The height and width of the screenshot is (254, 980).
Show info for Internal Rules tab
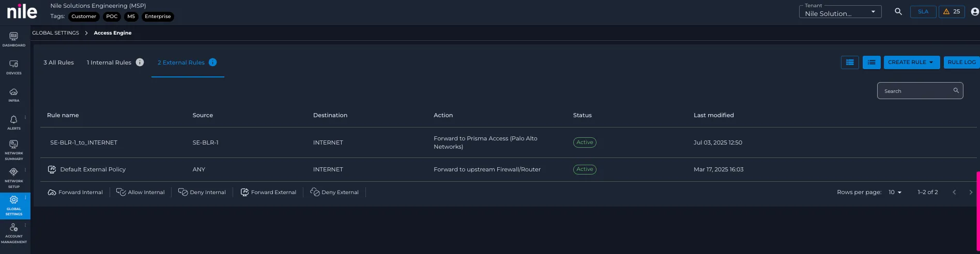click(x=140, y=62)
